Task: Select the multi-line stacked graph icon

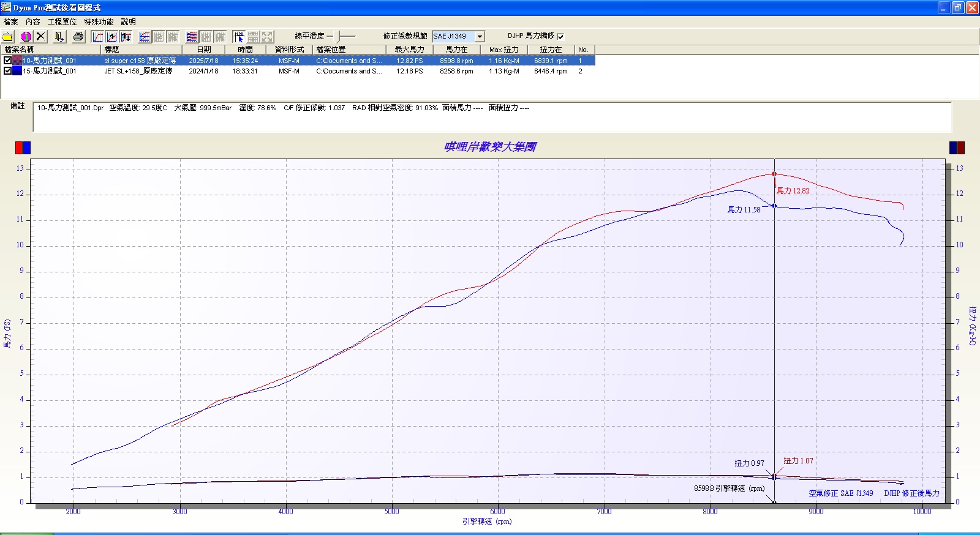Action: [192, 37]
